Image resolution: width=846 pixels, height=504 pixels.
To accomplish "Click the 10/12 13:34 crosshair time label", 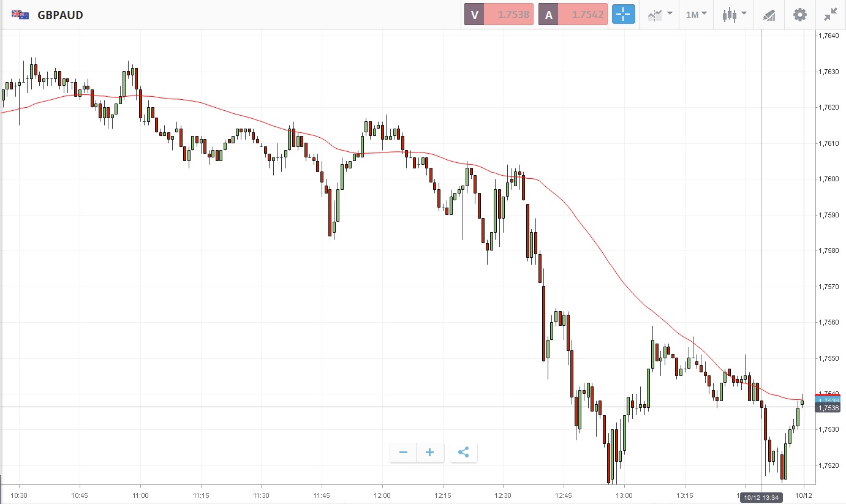I will coord(761,497).
